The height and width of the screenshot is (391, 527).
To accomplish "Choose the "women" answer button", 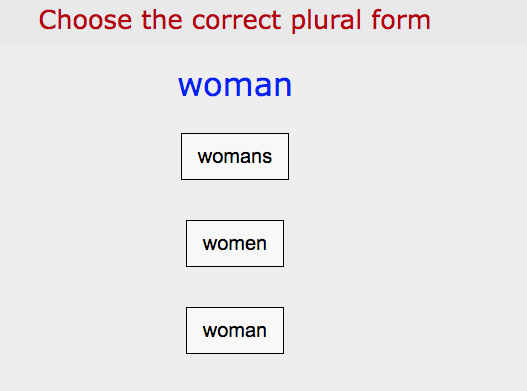I will click(x=235, y=243).
